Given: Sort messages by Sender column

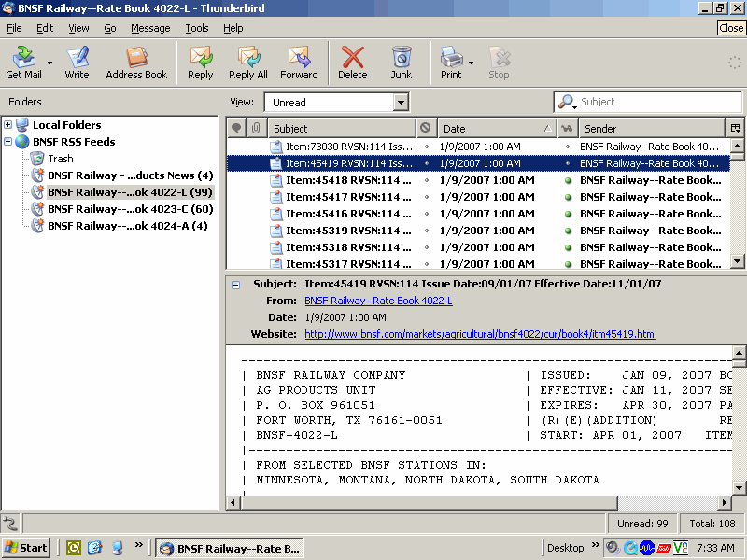Looking at the screenshot, I should (652, 128).
